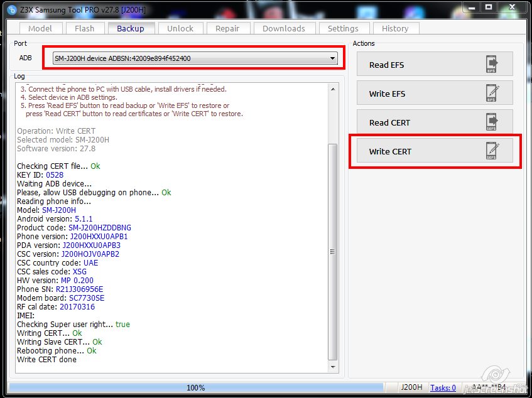Select the SM-J200H device ADBSN combo box

pyautogui.click(x=195, y=58)
